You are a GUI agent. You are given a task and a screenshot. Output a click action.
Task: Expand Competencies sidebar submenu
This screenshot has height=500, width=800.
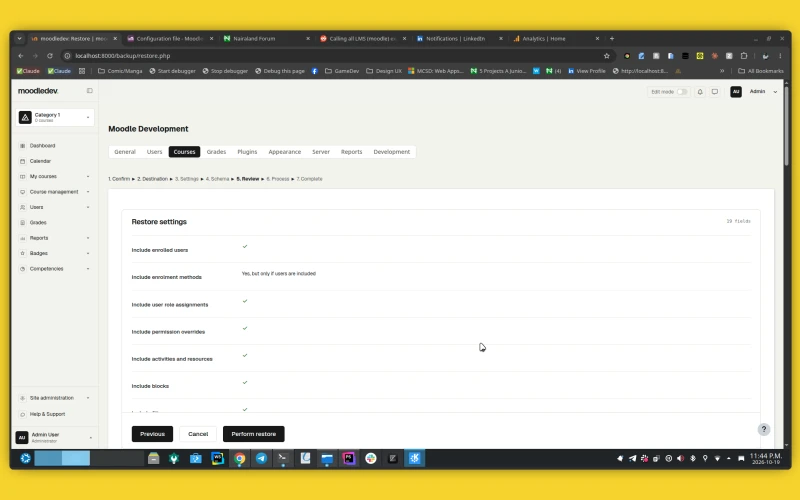tap(88, 269)
